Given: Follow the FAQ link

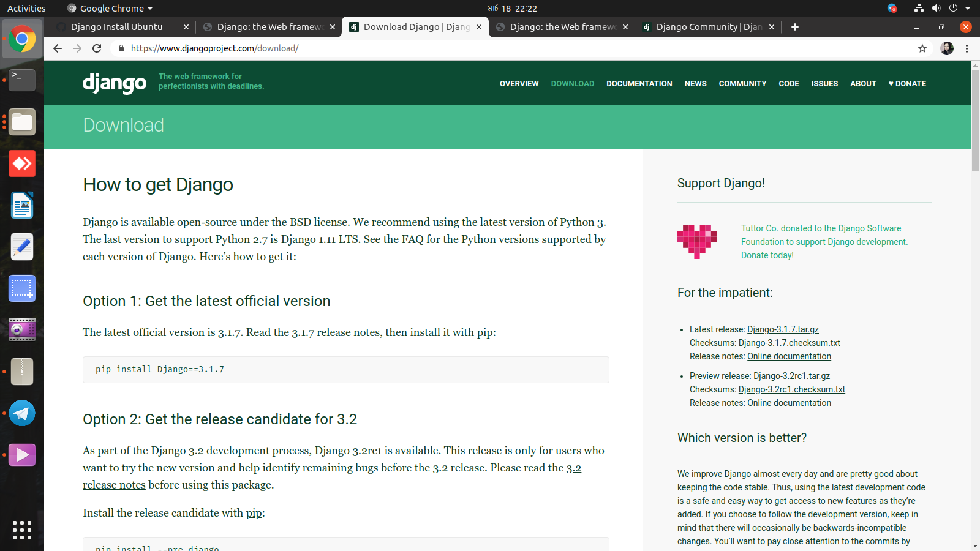Looking at the screenshot, I should (x=404, y=239).
